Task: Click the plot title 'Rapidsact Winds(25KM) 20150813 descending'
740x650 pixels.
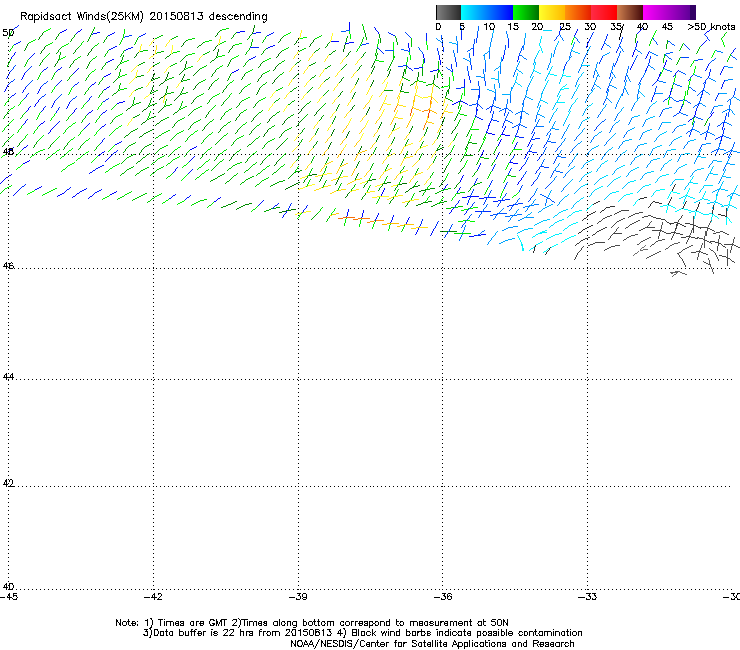Action: pos(143,17)
